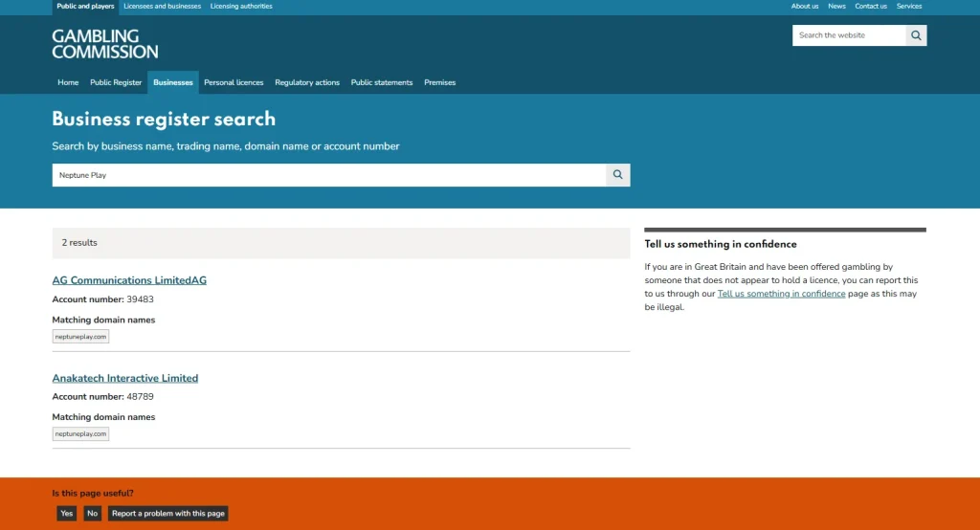This screenshot has height=530, width=980.
Task: Open Public Register navigation item
Action: point(116,82)
